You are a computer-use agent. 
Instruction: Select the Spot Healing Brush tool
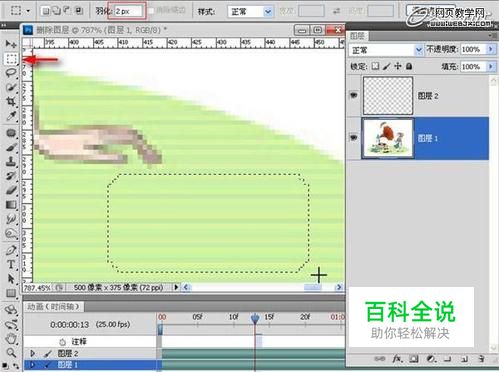11,133
